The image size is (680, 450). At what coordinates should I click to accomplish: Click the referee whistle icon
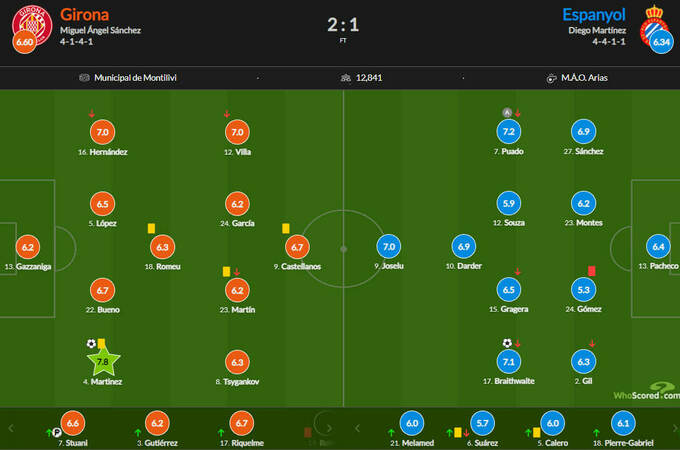point(551,77)
